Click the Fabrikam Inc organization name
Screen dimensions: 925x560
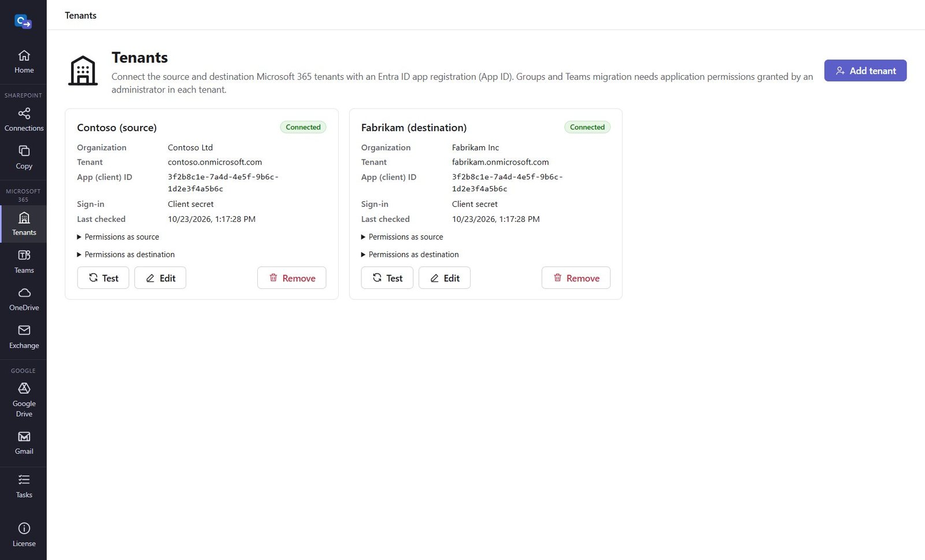(475, 147)
